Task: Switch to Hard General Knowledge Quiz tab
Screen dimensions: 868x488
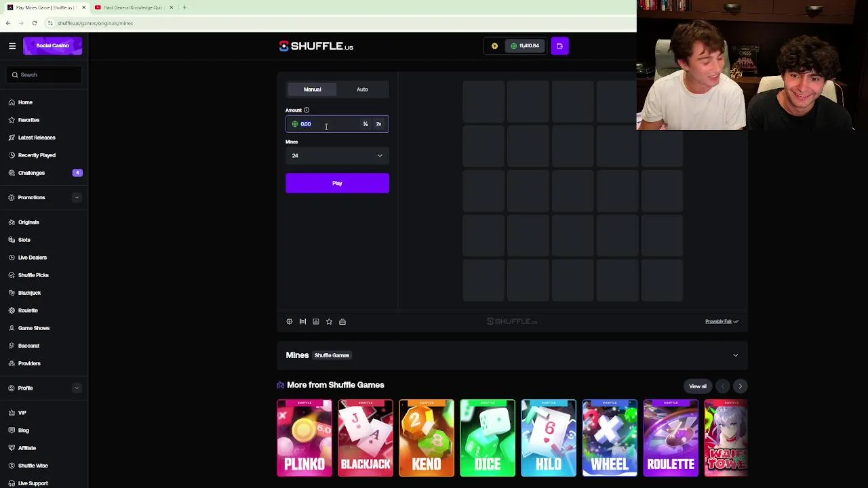Action: [132, 7]
